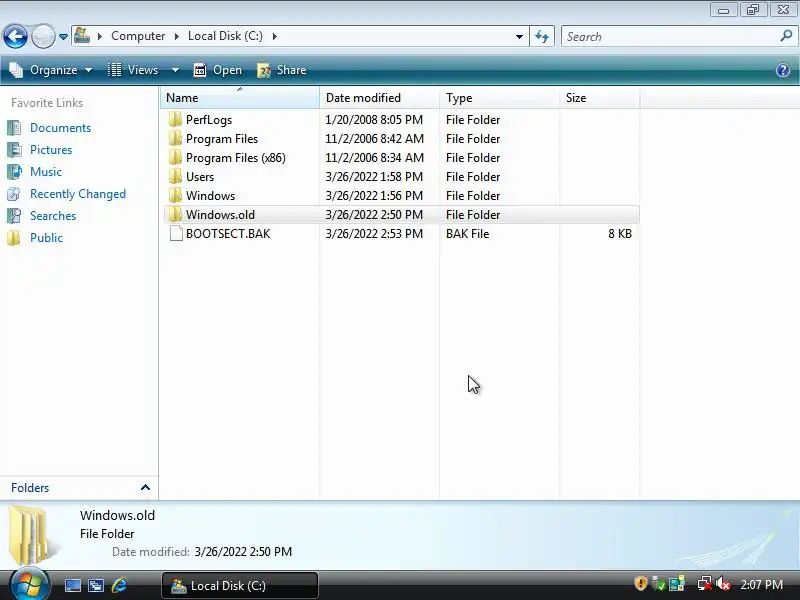Open address bar previous locations dropdown

pos(519,37)
